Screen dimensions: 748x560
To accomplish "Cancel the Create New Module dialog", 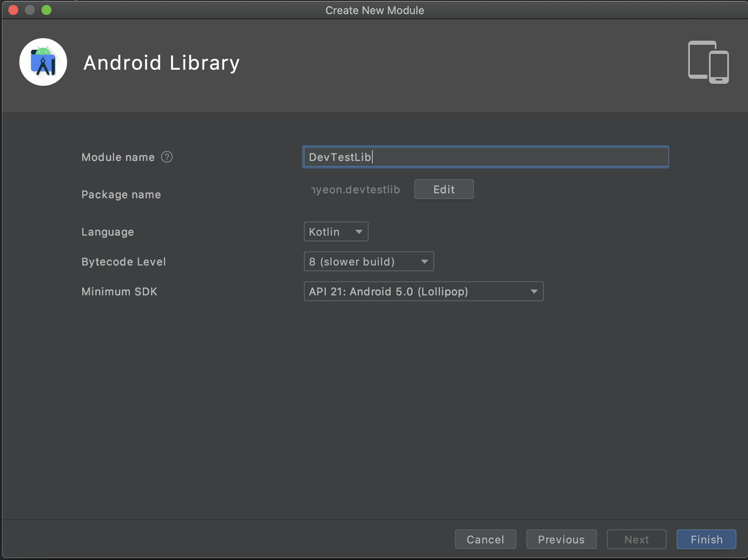I will [485, 539].
